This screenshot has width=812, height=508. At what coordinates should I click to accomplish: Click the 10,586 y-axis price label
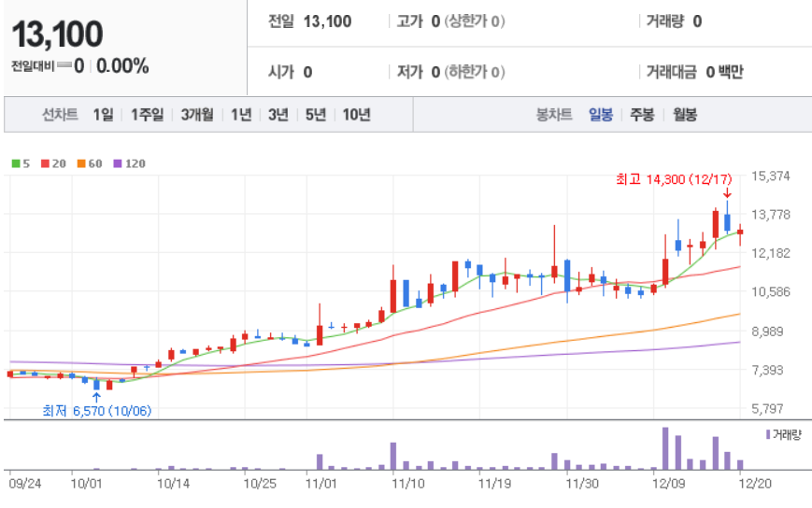pyautogui.click(x=771, y=291)
